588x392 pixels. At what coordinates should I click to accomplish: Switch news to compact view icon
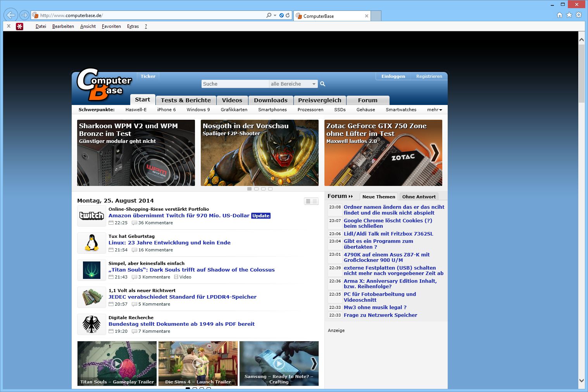click(315, 201)
